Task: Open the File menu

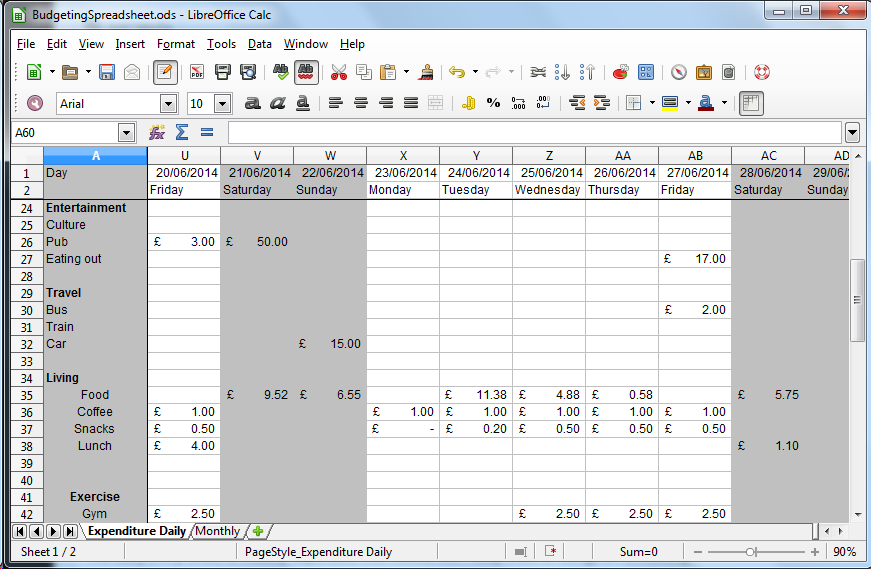Action: (26, 44)
